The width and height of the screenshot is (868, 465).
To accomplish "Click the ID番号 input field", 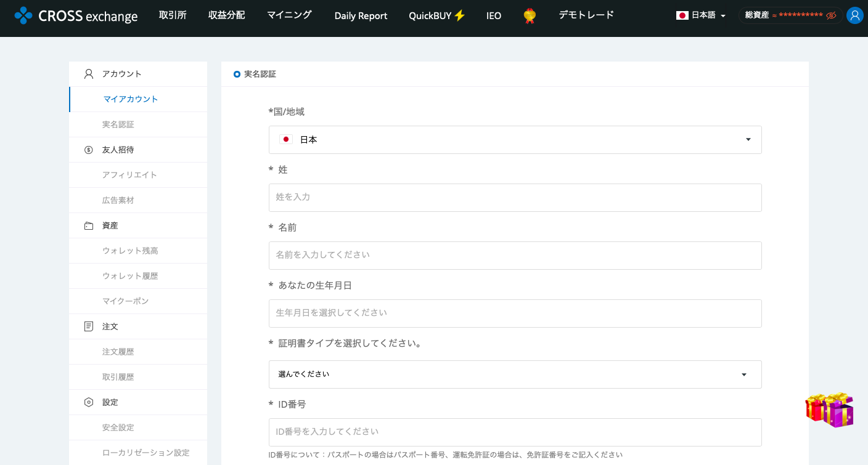I will tap(515, 432).
